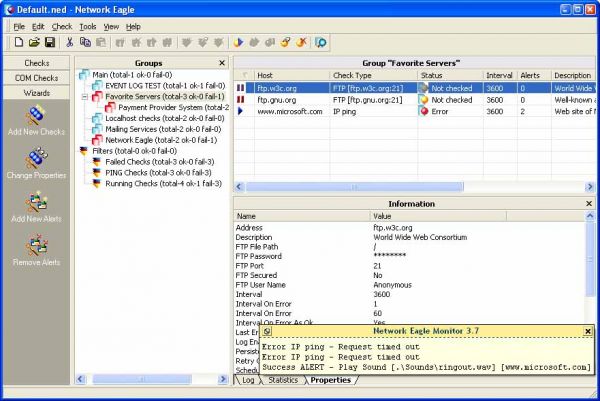Save the file with the floppy icon
The width and height of the screenshot is (600, 401).
(x=49, y=43)
